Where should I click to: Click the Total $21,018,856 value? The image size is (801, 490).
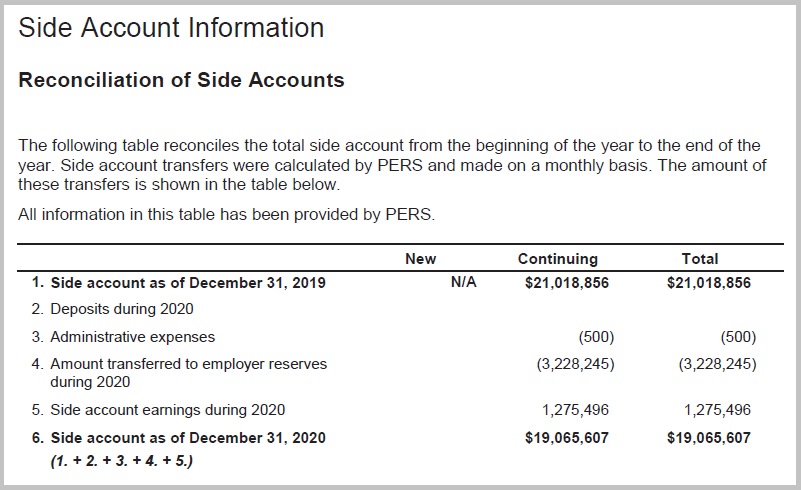tap(708, 283)
